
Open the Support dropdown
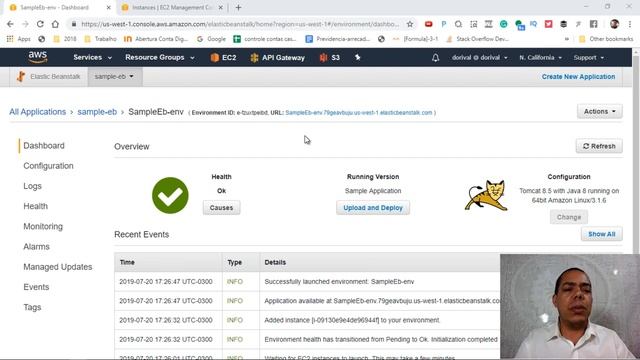tap(588, 58)
